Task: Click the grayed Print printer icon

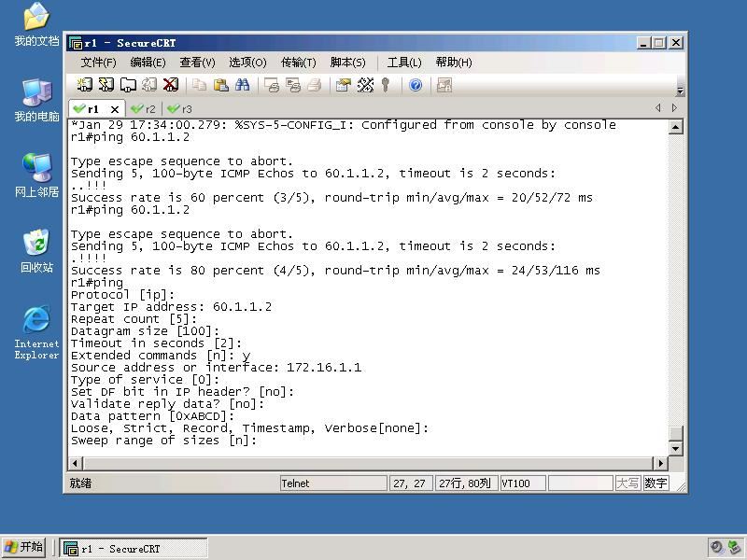Action: click(x=315, y=85)
